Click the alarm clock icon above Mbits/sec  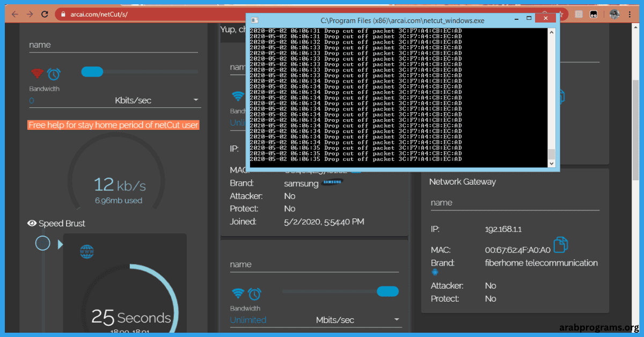[x=254, y=294]
